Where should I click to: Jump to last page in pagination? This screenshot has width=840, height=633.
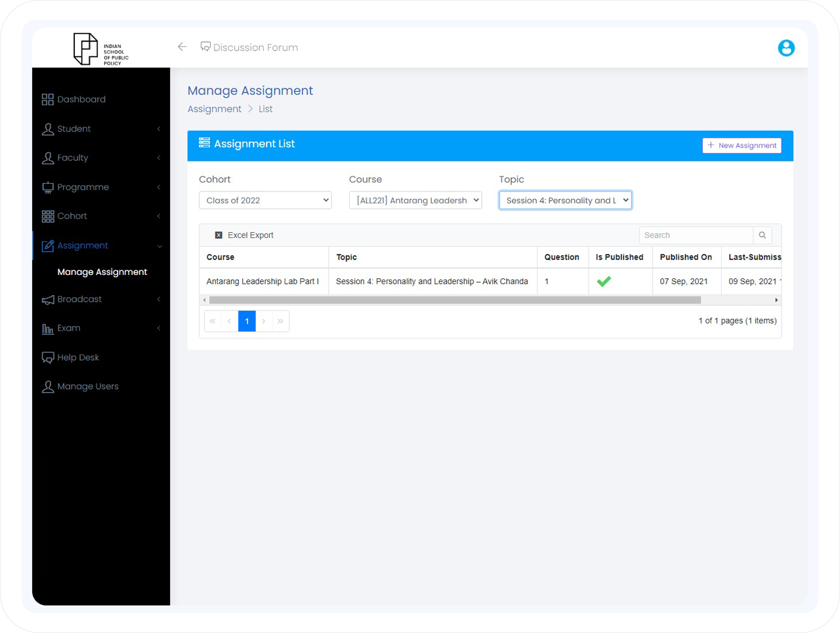point(280,321)
